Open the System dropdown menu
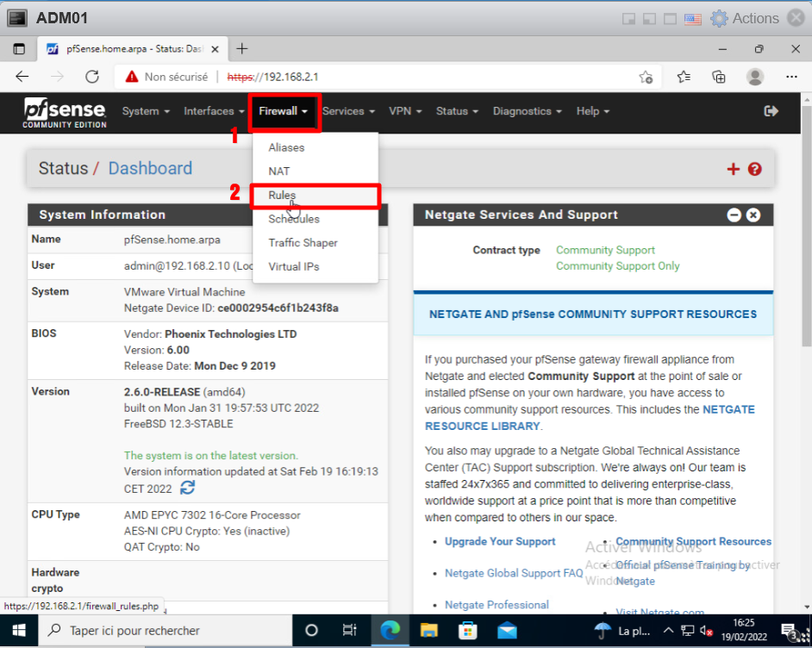812x648 pixels. [146, 111]
